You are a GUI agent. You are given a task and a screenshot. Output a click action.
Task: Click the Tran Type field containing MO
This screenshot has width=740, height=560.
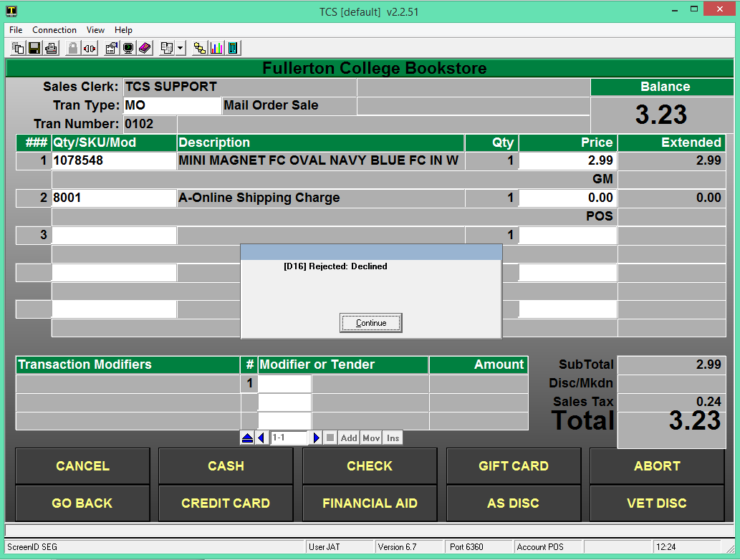click(x=172, y=105)
